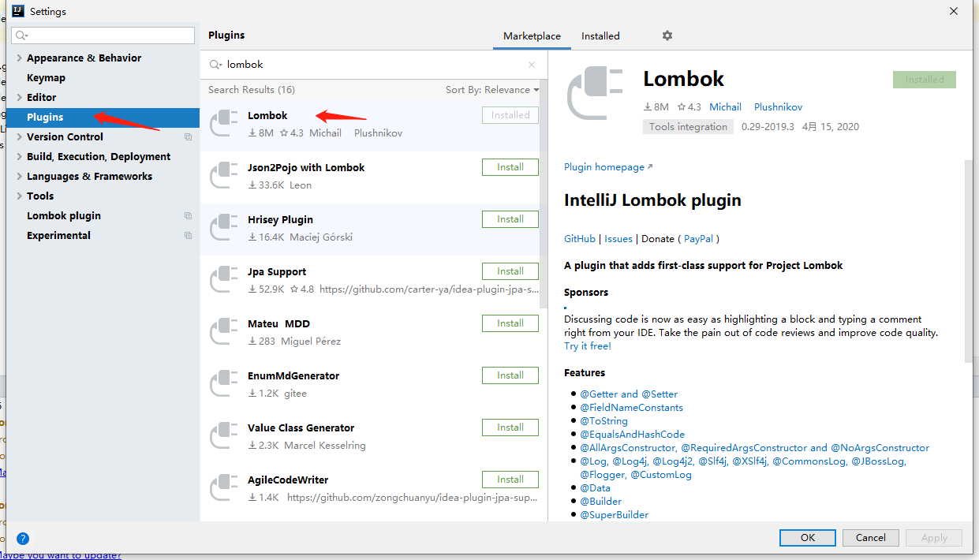The width and height of the screenshot is (979, 560).
Task: Expand the Tools settings node
Action: (20, 196)
